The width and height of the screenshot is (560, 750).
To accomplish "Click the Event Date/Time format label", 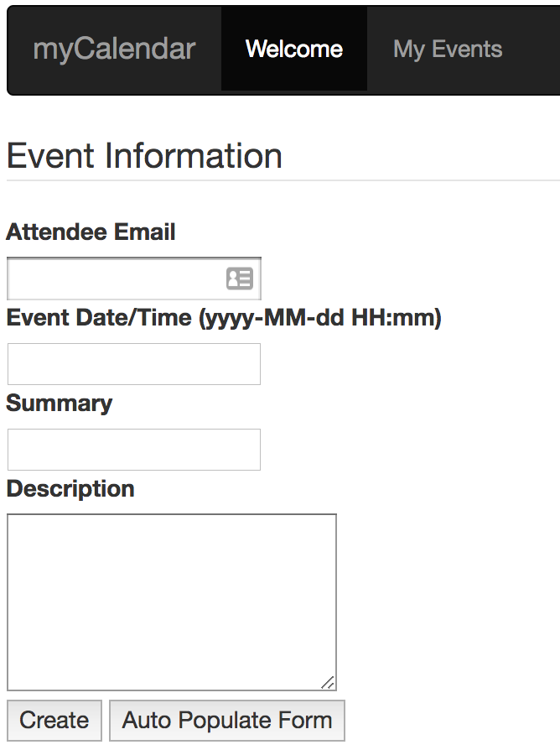I will pos(224,318).
